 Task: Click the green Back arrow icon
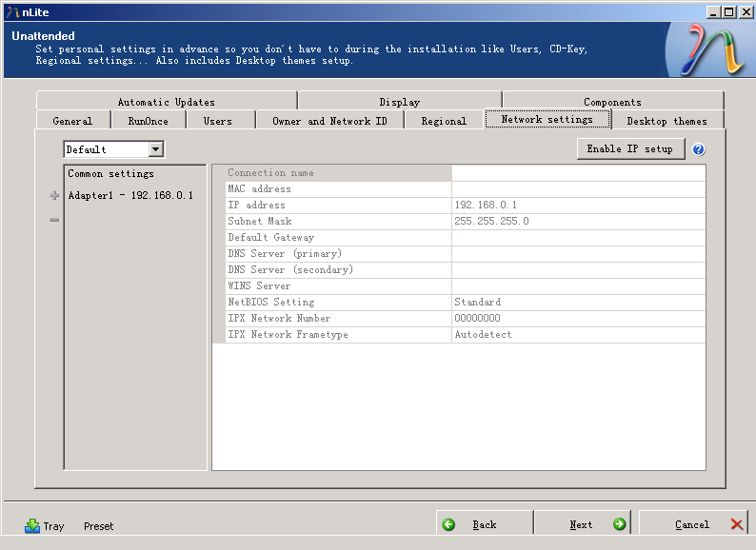(449, 524)
